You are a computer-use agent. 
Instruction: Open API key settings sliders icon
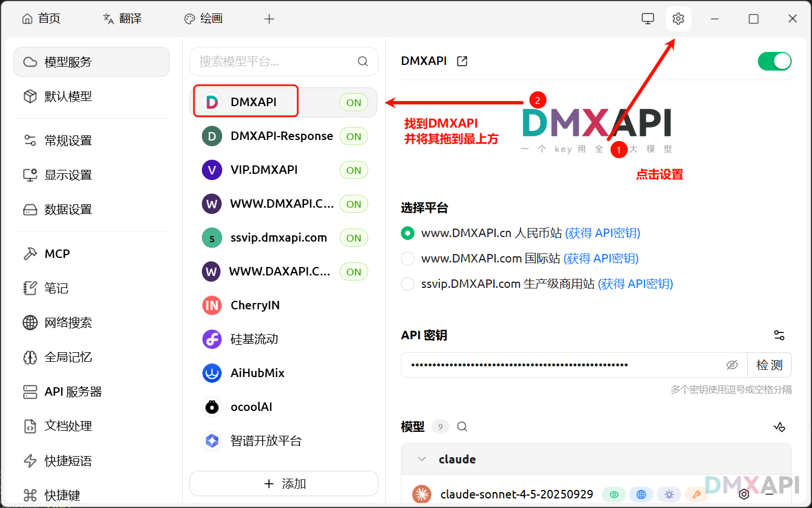(779, 335)
